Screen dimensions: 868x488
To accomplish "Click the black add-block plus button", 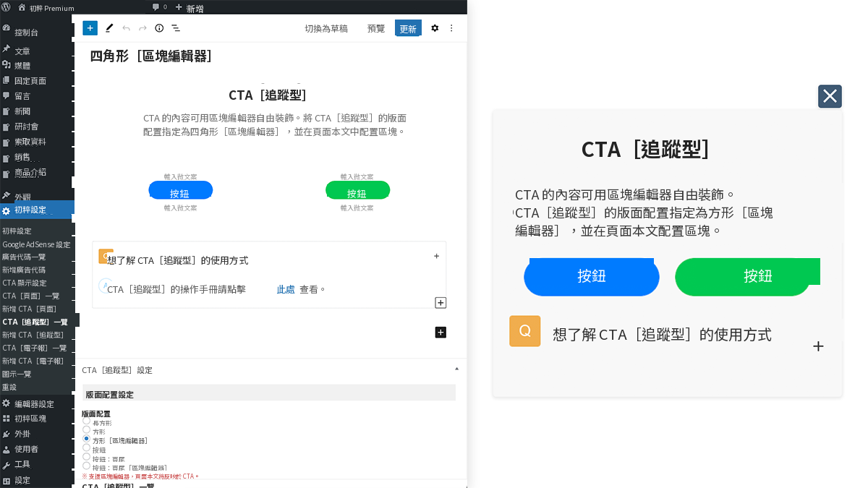I will [441, 333].
